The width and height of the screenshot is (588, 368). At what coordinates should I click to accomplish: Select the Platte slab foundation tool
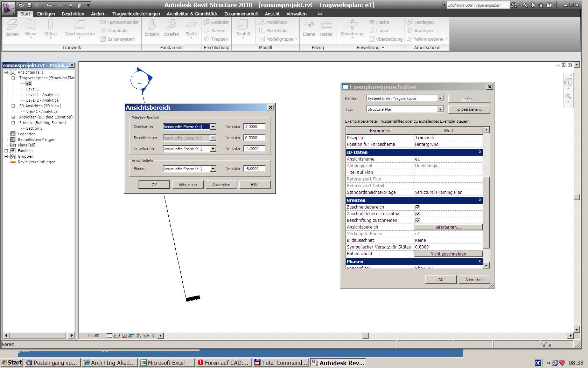pos(191,28)
